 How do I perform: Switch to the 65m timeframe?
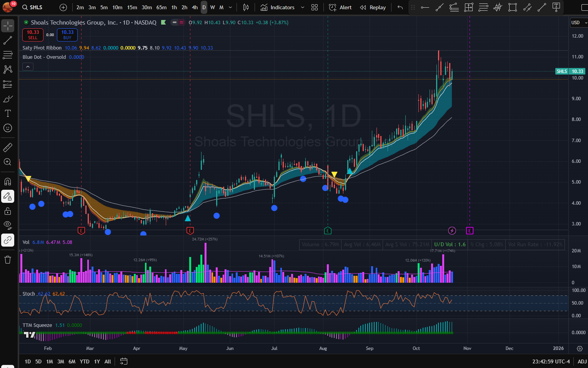[x=162, y=7]
